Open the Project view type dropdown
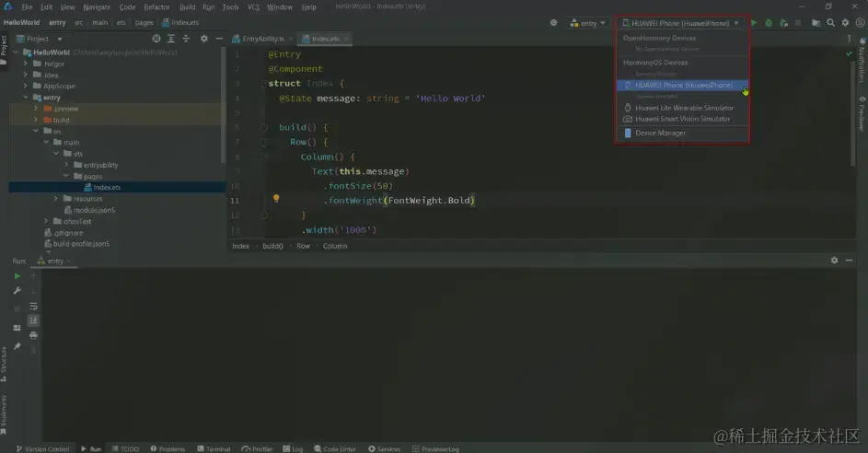 coord(40,39)
